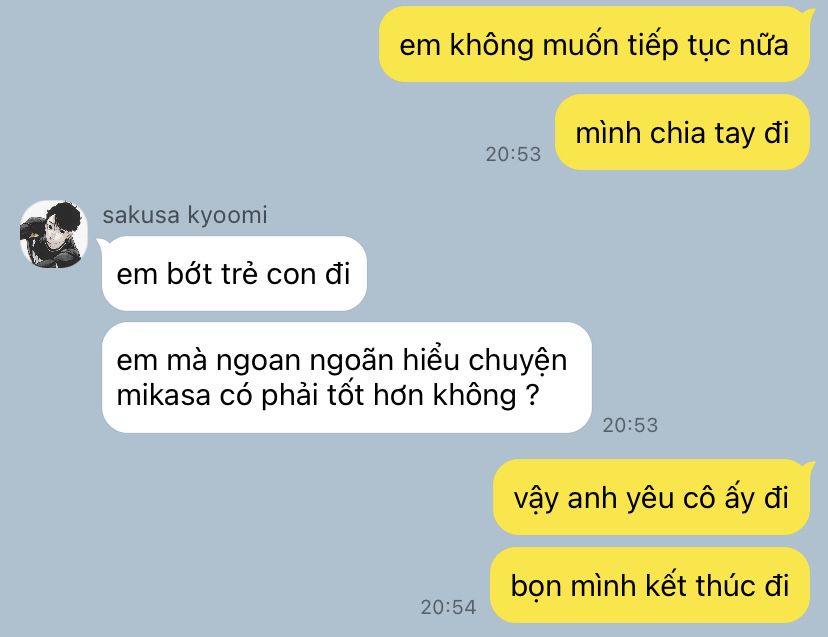The width and height of the screenshot is (828, 637).
Task: Select the message "vậy anh yêu cô ấy đi"
Action: [x=651, y=498]
